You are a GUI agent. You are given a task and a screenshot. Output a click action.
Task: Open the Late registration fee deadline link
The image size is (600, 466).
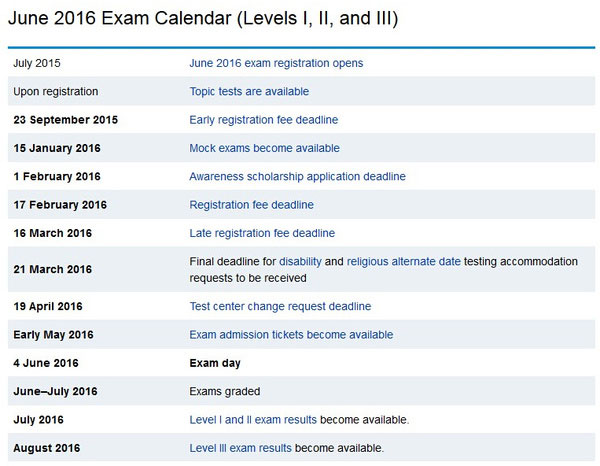pyautogui.click(x=262, y=234)
